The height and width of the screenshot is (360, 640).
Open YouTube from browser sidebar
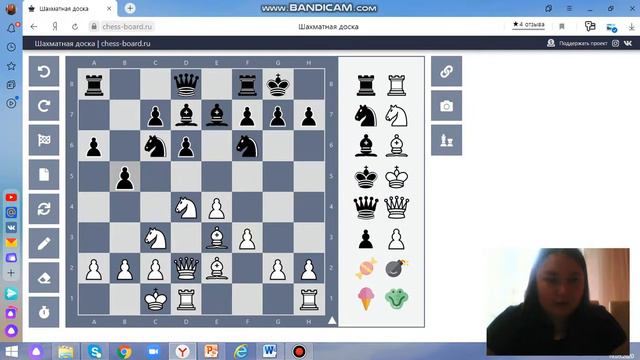tap(11, 198)
